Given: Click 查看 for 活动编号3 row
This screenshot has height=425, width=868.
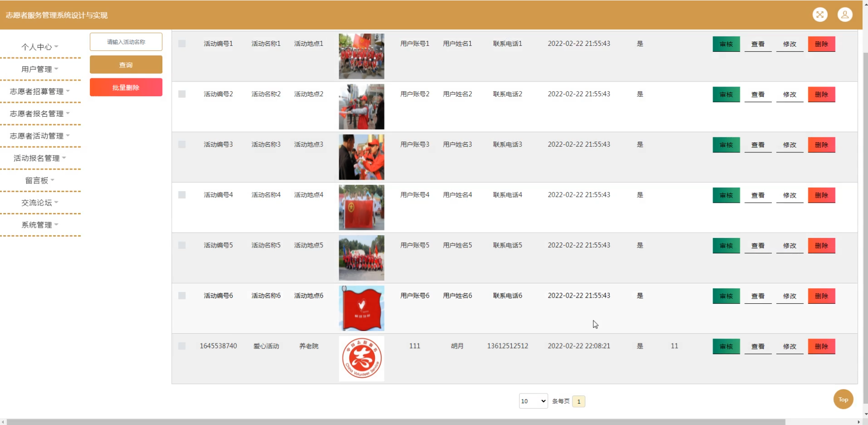Looking at the screenshot, I should pos(758,145).
